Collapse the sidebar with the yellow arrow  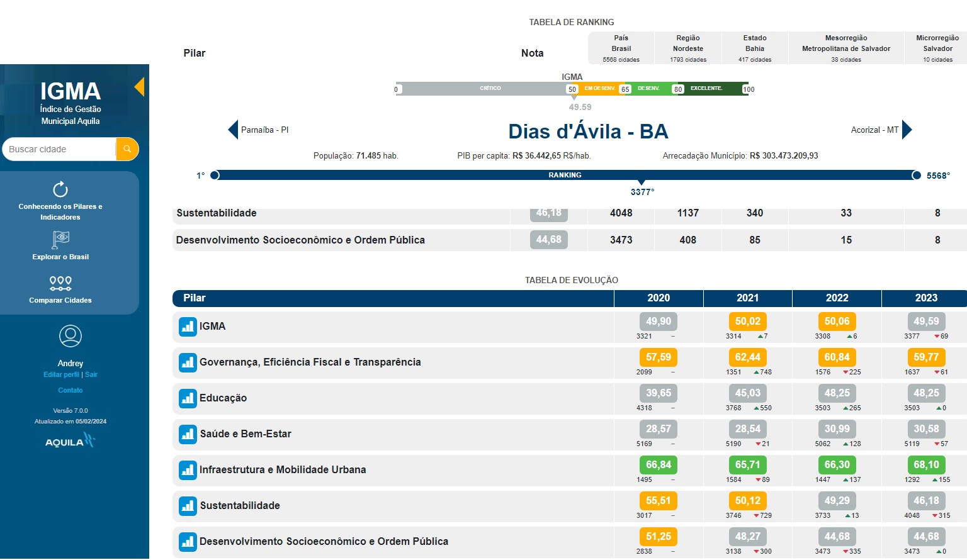[140, 87]
